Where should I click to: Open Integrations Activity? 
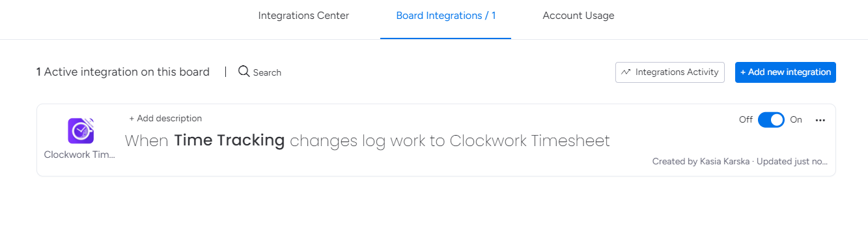pos(670,72)
